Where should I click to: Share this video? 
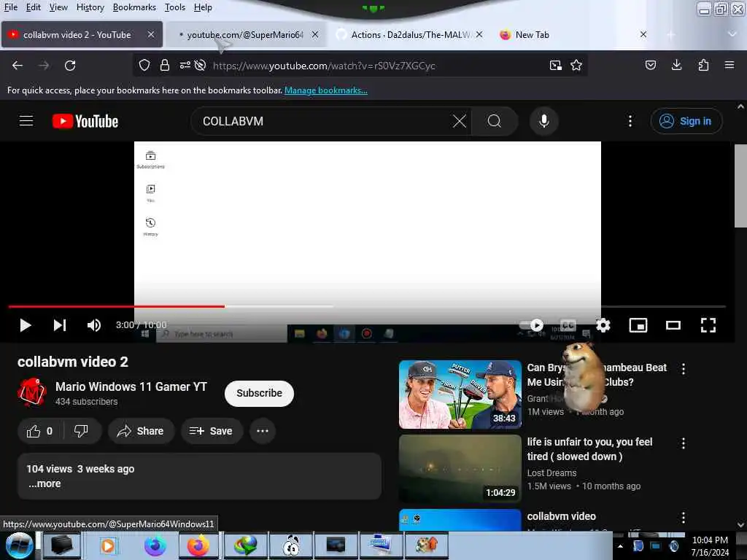(x=141, y=431)
